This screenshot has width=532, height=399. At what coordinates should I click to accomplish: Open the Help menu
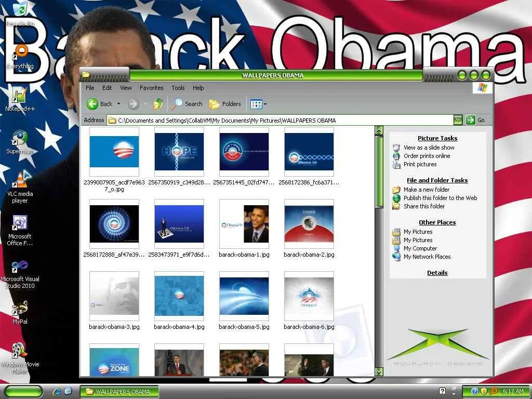pos(198,88)
